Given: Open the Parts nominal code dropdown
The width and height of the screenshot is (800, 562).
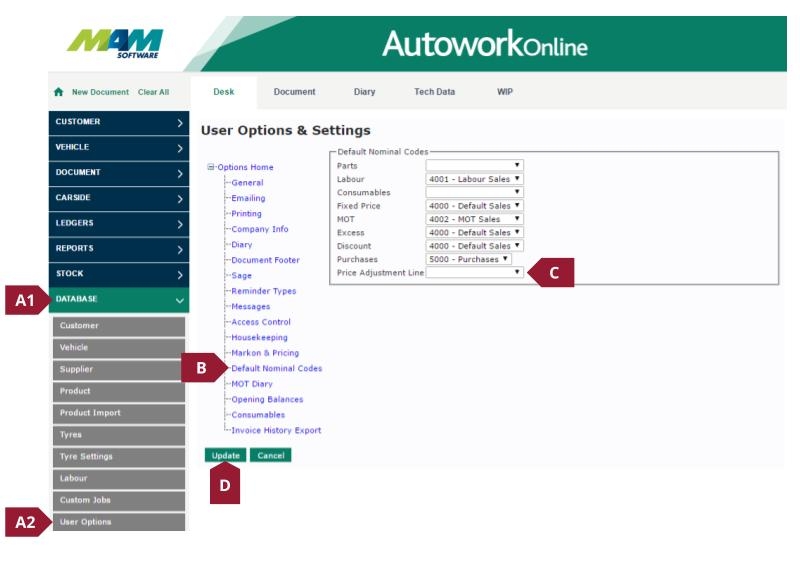Looking at the screenshot, I should pos(474,165).
